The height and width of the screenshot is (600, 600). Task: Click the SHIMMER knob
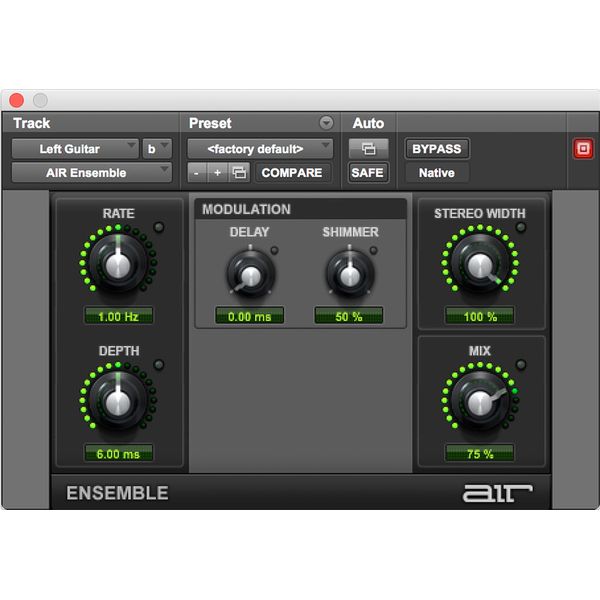click(349, 274)
